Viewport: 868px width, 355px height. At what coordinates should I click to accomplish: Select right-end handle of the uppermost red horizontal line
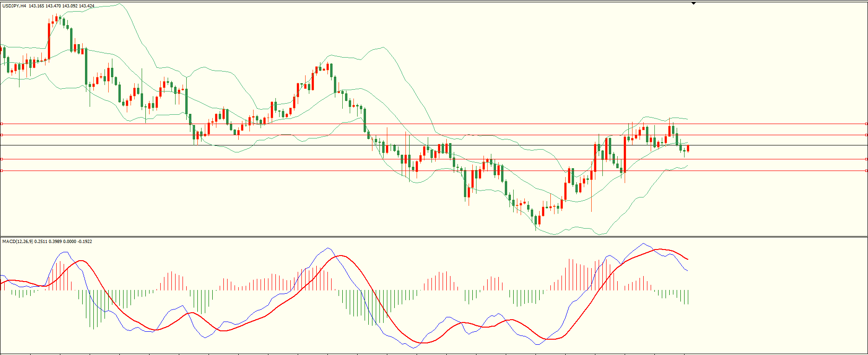867,124
